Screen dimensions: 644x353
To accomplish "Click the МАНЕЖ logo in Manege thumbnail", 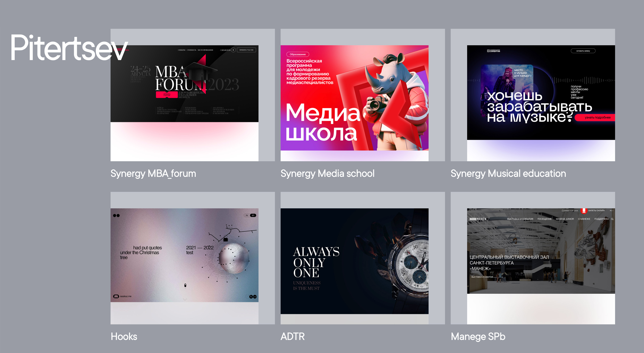I will point(478,219).
